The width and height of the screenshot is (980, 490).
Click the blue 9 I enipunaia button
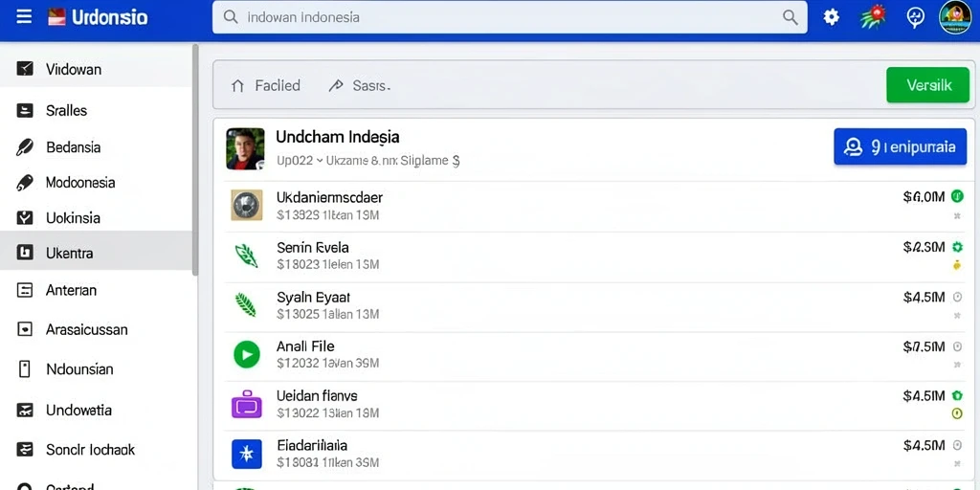tap(900, 146)
